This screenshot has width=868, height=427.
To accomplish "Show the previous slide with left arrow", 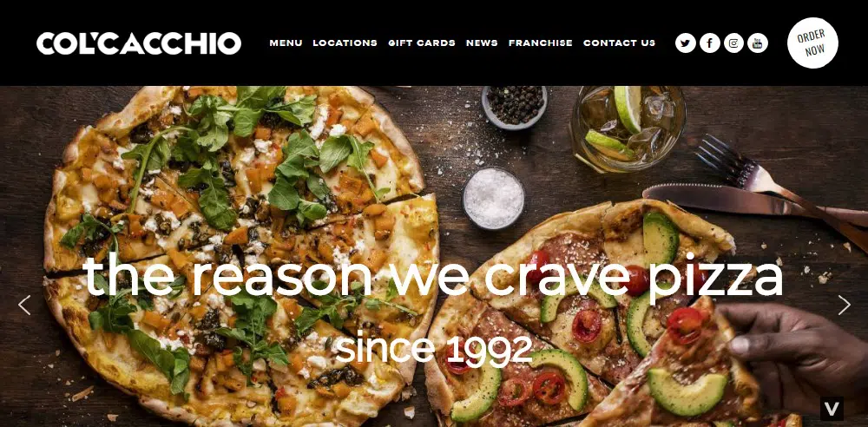I will pyautogui.click(x=24, y=305).
